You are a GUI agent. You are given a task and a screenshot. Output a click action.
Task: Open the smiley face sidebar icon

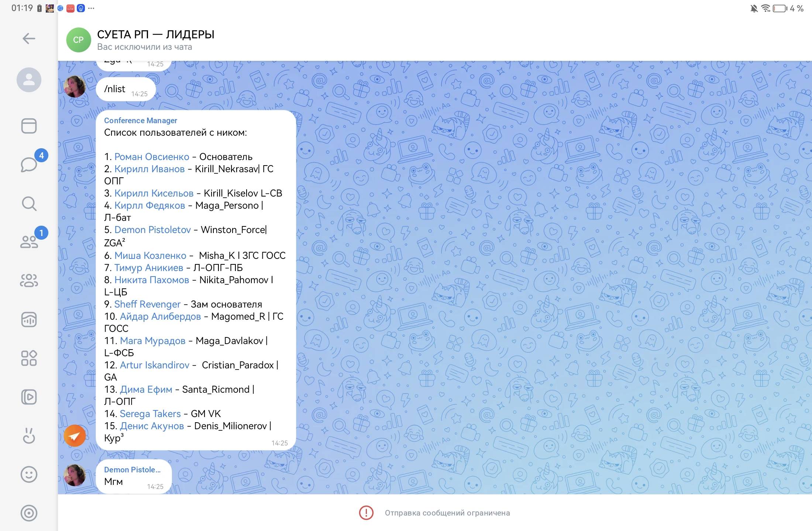coord(29,474)
